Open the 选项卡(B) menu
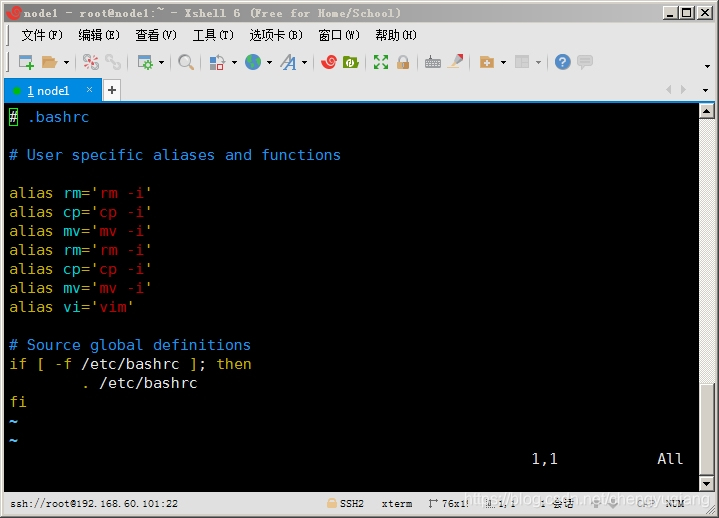Viewport: 719px width, 518px height. point(276,35)
